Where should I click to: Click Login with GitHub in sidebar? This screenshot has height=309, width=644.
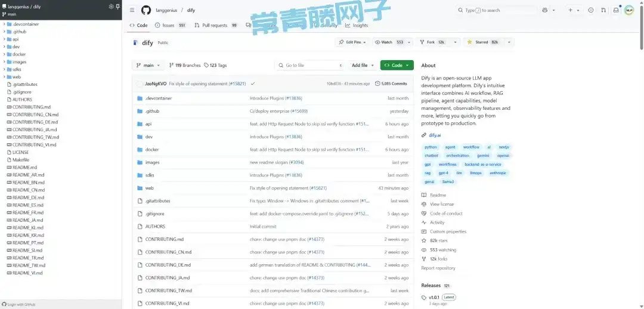pyautogui.click(x=18, y=304)
